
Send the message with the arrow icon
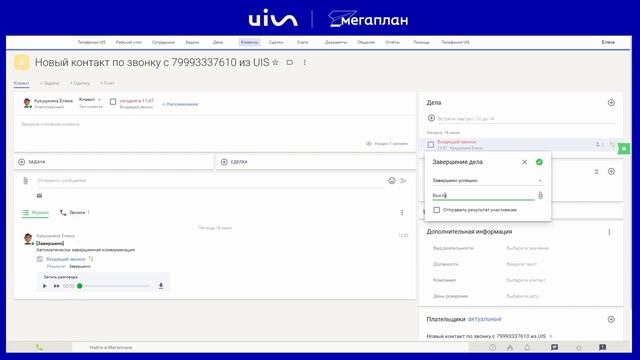click(403, 180)
